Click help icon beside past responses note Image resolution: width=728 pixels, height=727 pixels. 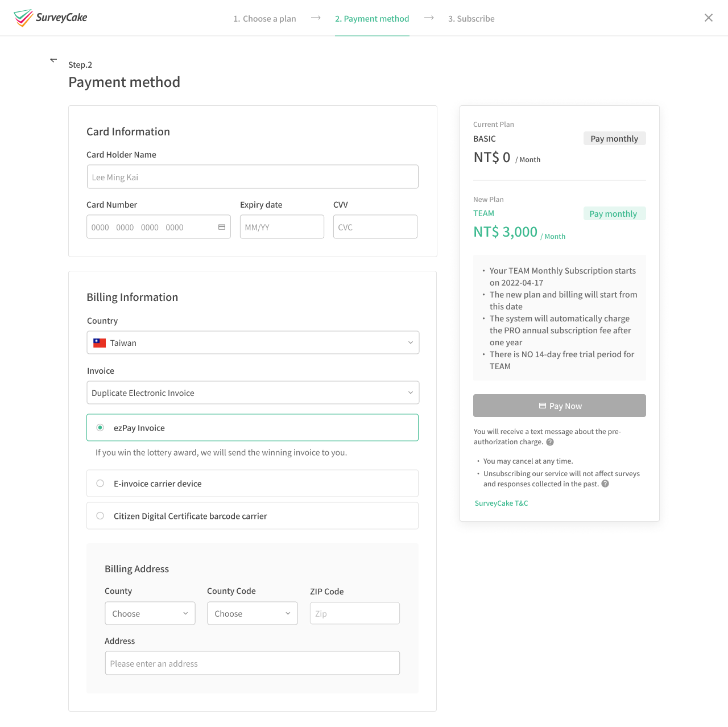pos(605,484)
